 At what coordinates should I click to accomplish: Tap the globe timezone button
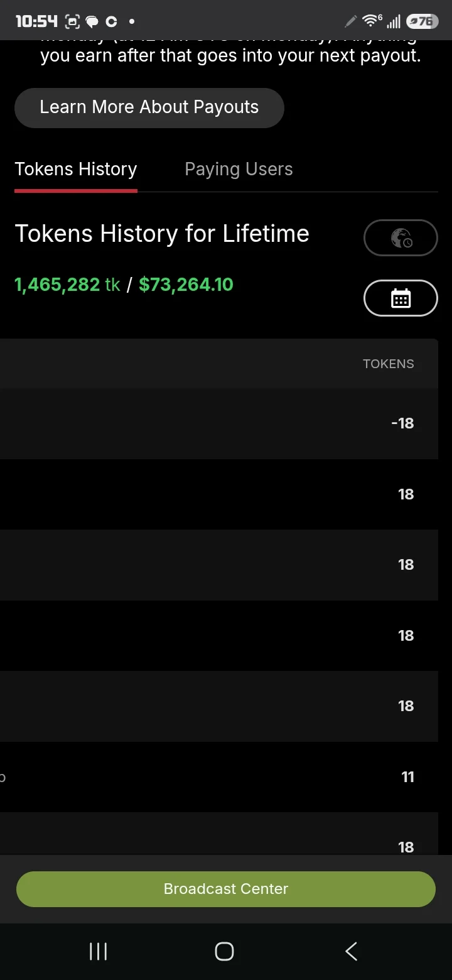(401, 237)
